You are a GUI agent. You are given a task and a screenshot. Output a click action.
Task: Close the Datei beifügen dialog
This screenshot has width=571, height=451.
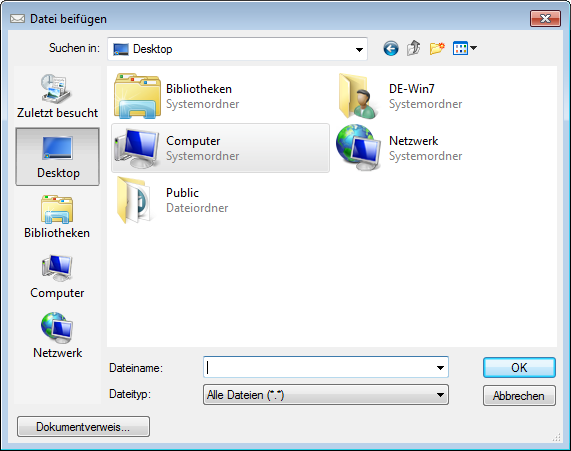click(x=545, y=18)
